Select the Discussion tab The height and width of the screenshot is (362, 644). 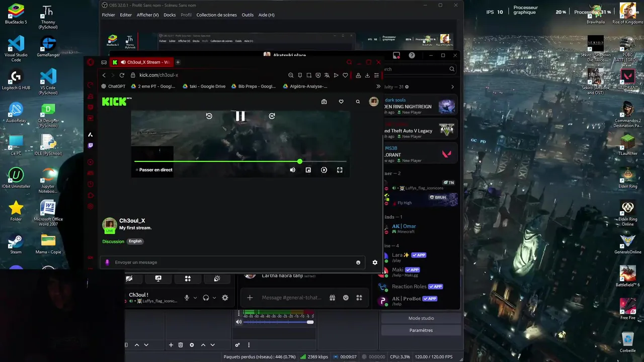coord(113,241)
